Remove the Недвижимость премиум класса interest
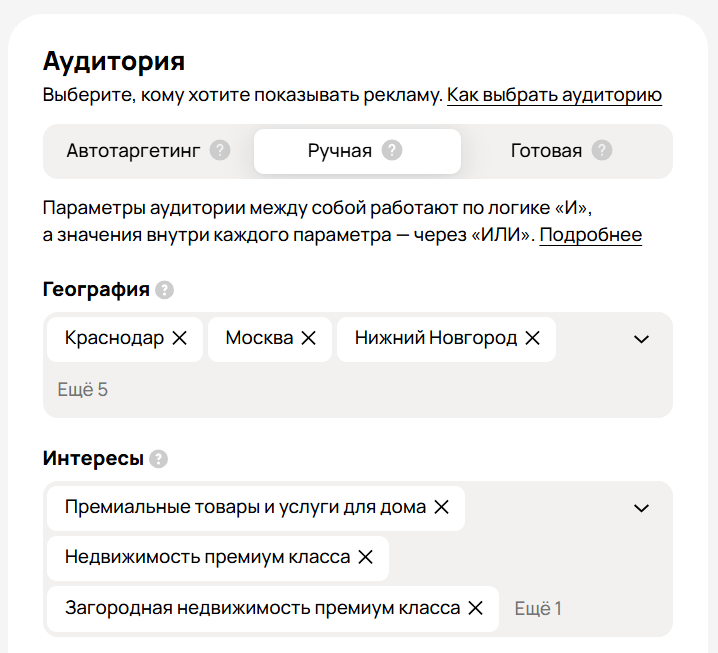 (x=365, y=557)
